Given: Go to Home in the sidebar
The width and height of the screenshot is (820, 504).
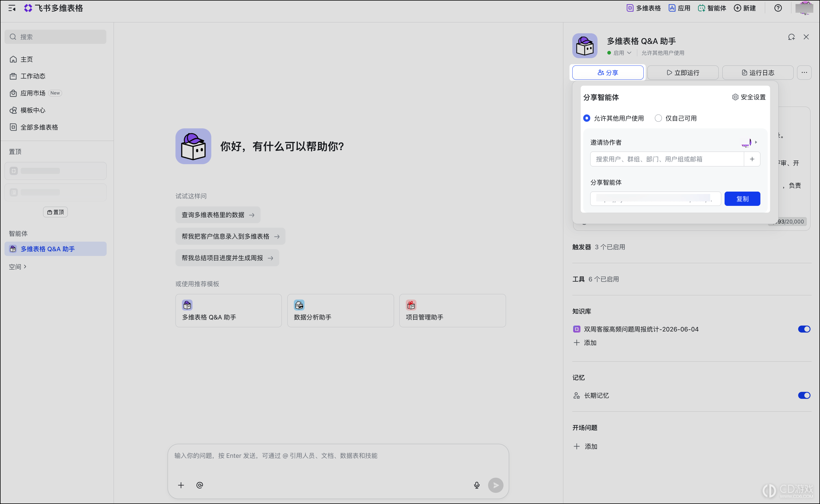Looking at the screenshot, I should point(55,59).
